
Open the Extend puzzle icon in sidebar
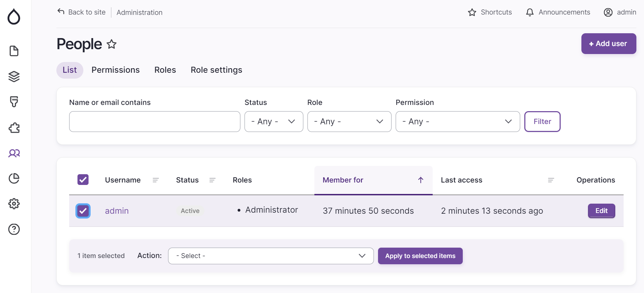point(14,128)
